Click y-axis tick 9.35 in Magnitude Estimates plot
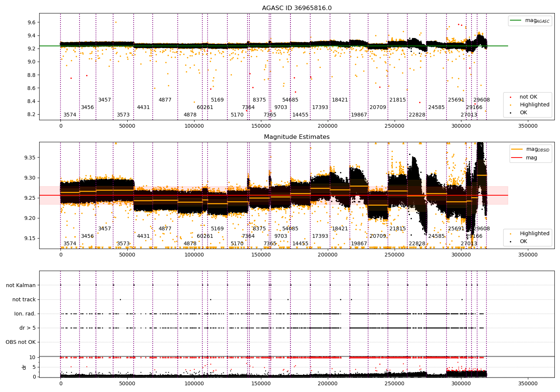Screen dimensions: 560x392 (x=30, y=158)
